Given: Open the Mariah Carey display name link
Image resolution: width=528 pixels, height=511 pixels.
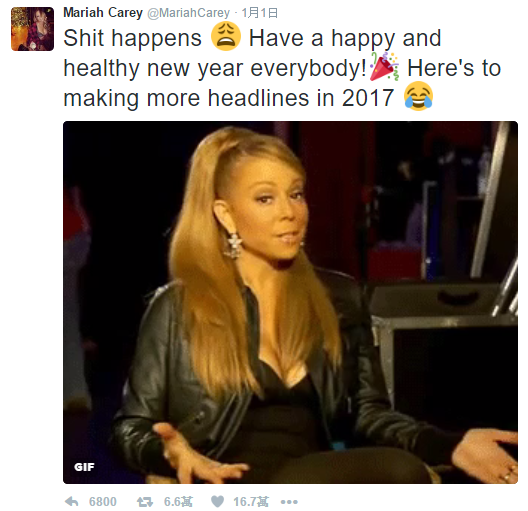Looking at the screenshot, I should (103, 13).
